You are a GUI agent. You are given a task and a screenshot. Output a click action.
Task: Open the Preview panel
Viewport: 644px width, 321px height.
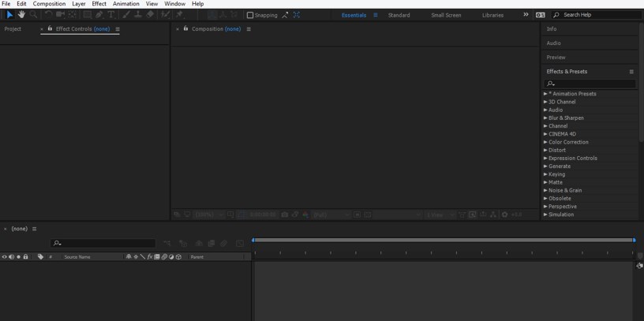[x=556, y=58]
